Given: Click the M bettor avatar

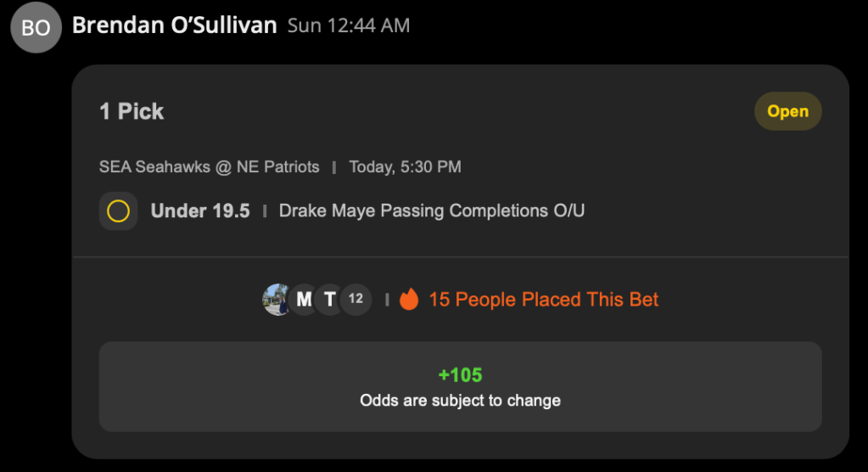Looking at the screenshot, I should coord(304,300).
